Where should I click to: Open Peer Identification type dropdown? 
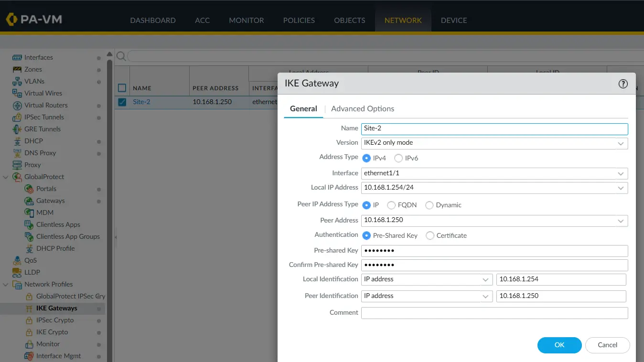pyautogui.click(x=486, y=297)
